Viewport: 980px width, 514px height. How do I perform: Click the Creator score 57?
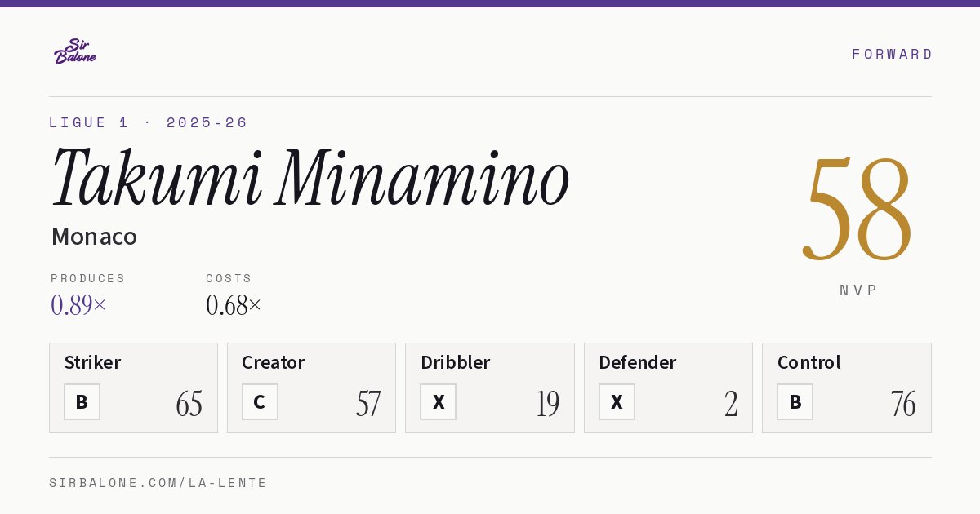pyautogui.click(x=367, y=404)
